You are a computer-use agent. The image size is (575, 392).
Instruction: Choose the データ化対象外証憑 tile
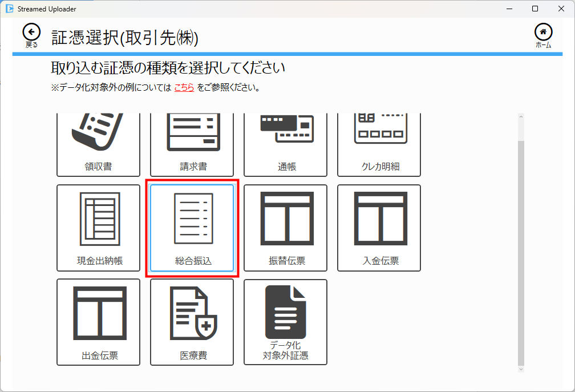coord(285,322)
